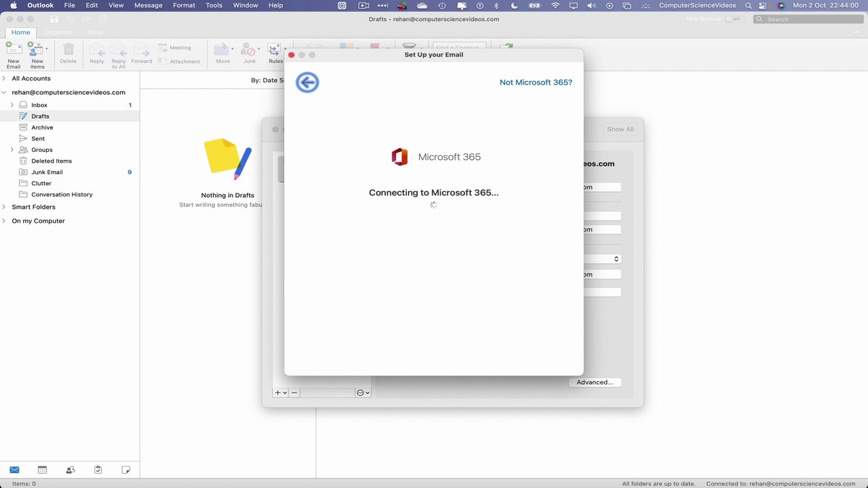868x488 pixels.
Task: Open the Format menu
Action: point(184,5)
